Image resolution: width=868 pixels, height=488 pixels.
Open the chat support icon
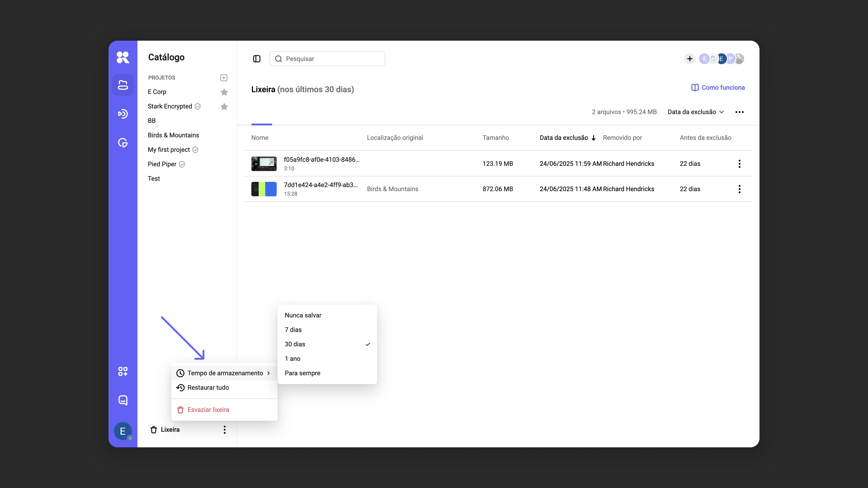click(x=123, y=400)
